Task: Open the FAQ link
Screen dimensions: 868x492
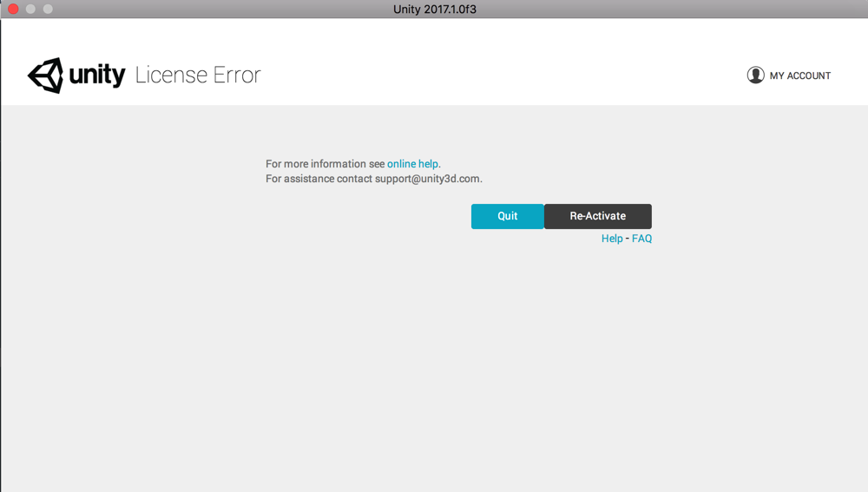Action: click(641, 239)
